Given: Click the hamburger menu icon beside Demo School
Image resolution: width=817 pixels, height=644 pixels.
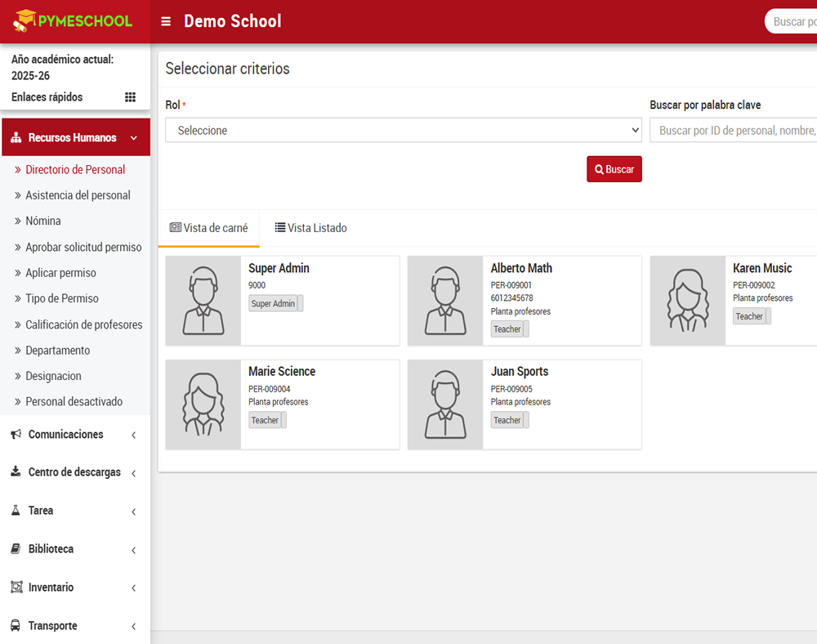Looking at the screenshot, I should (x=166, y=22).
